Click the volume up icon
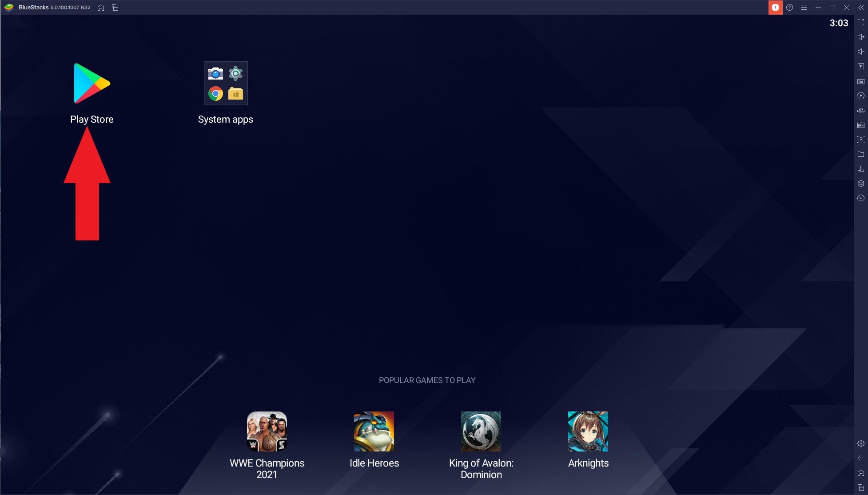 click(x=860, y=37)
